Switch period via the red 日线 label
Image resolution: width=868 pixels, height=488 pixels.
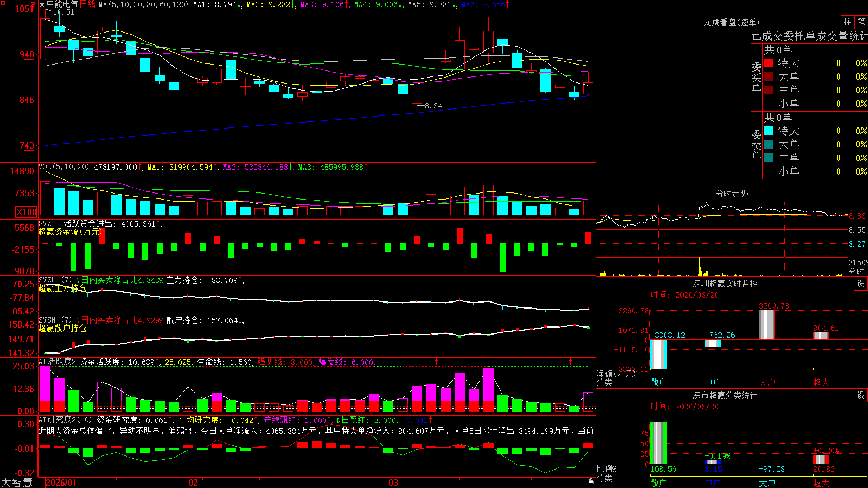tap(87, 4)
